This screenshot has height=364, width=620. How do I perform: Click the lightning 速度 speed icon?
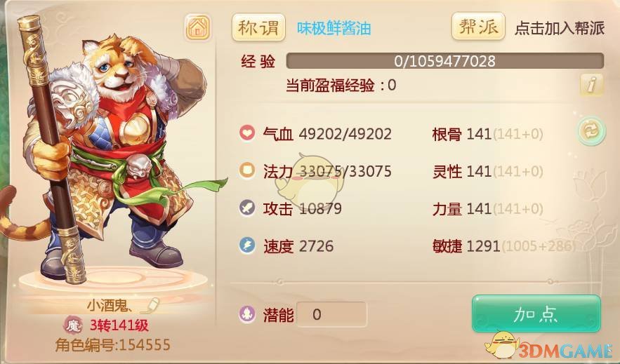(247, 245)
